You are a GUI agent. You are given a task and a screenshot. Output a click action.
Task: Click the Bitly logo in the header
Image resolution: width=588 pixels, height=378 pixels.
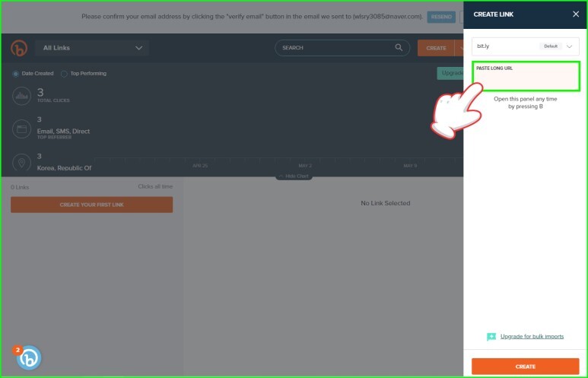point(19,48)
